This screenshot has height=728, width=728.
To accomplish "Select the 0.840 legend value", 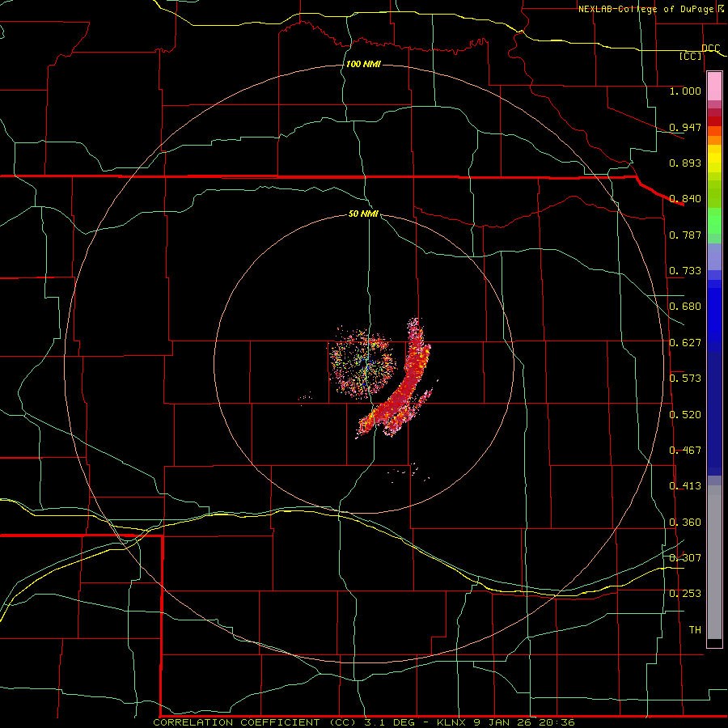I will pyautogui.click(x=685, y=199).
